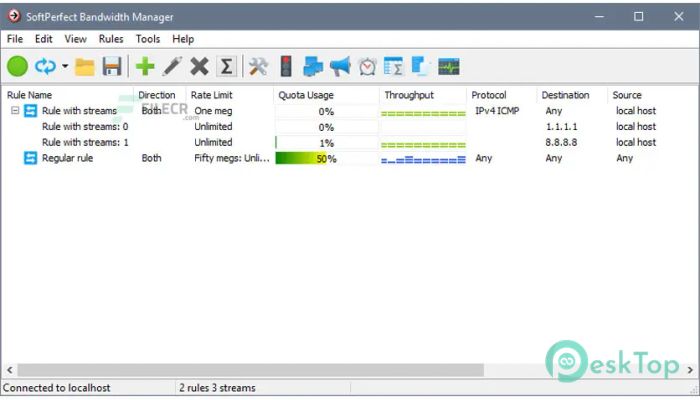Select the Rule with streams row

[x=350, y=111]
